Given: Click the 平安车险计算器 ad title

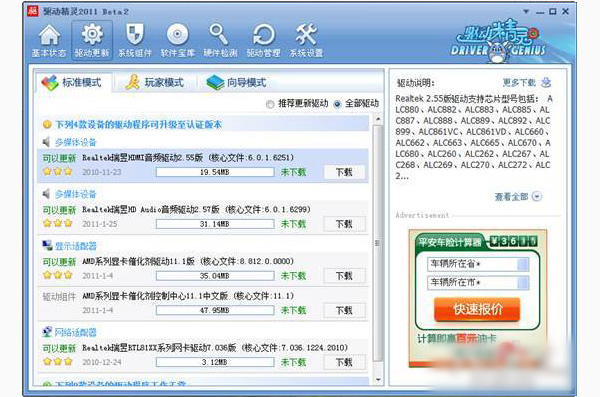Looking at the screenshot, I should click(450, 242).
